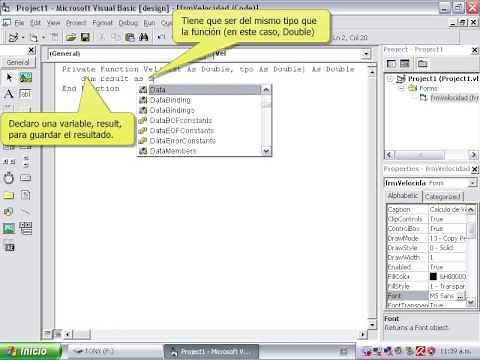
Task: Switch to the Alphabetic properties tab
Action: coord(403,196)
